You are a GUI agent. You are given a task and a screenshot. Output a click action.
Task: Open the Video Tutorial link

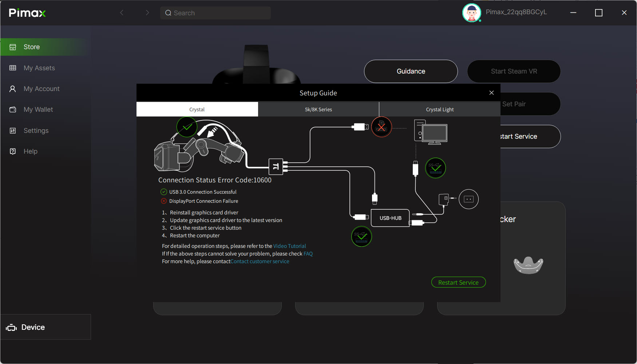tap(289, 246)
